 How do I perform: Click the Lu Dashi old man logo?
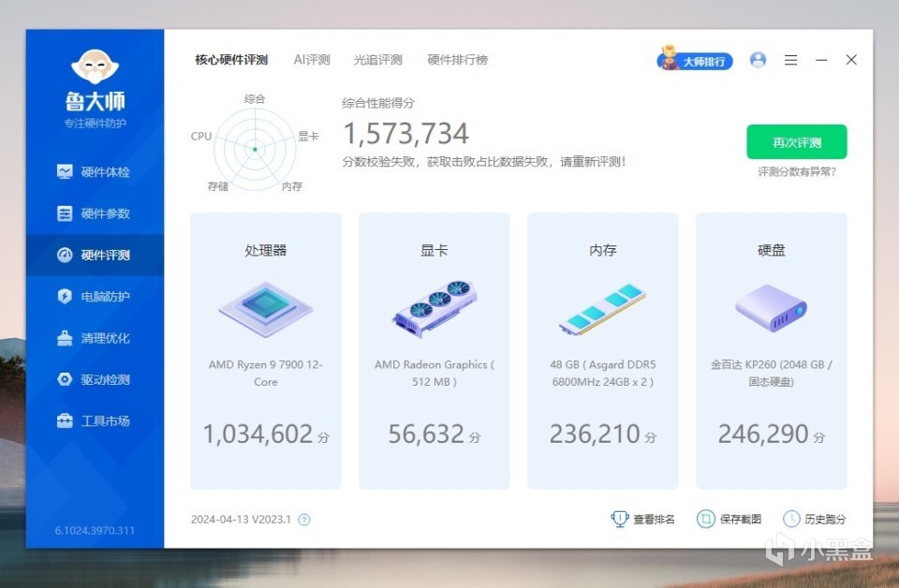point(95,67)
